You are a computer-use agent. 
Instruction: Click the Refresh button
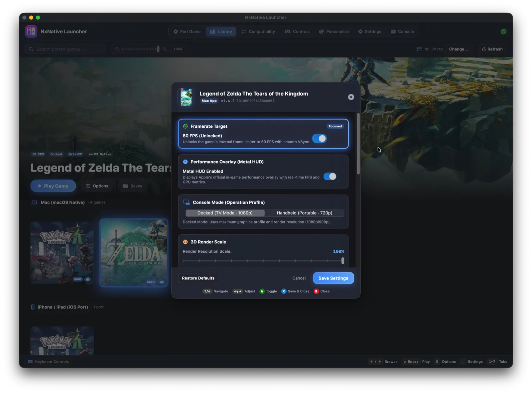pos(492,49)
